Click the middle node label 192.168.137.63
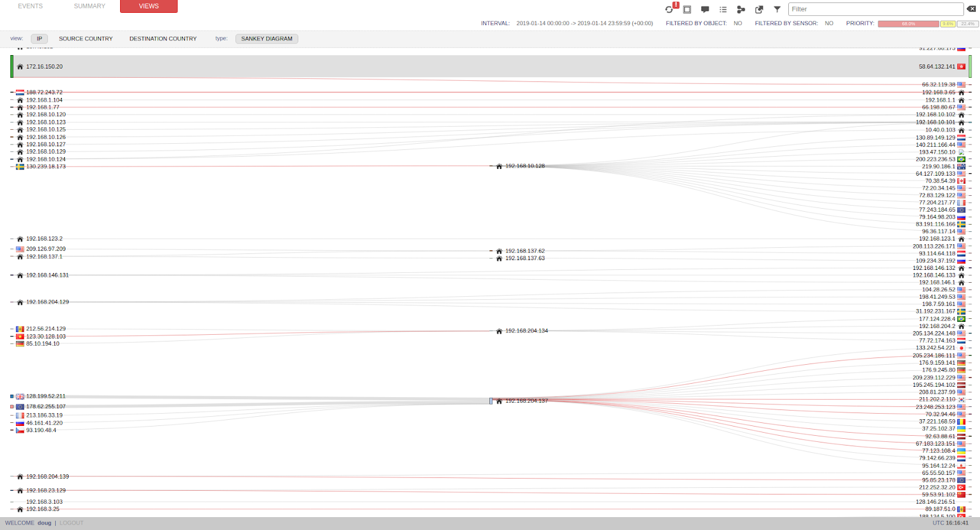 tap(525, 258)
